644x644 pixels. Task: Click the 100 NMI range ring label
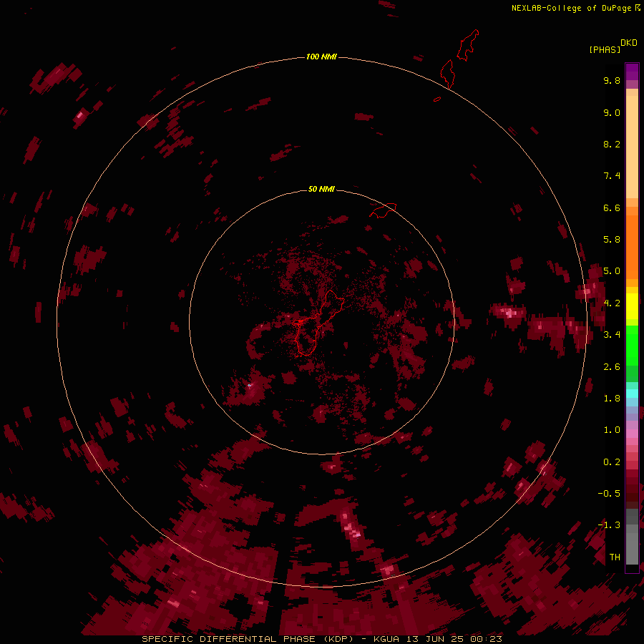321,57
